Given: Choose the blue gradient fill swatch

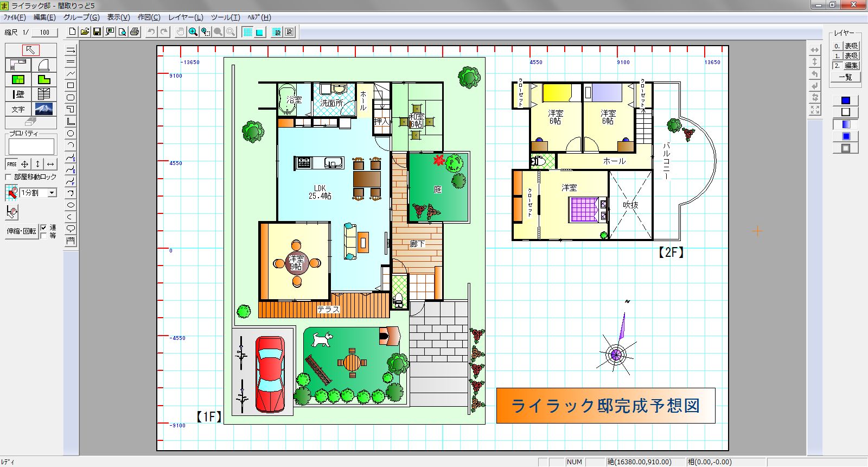Looking at the screenshot, I should pos(846,124).
